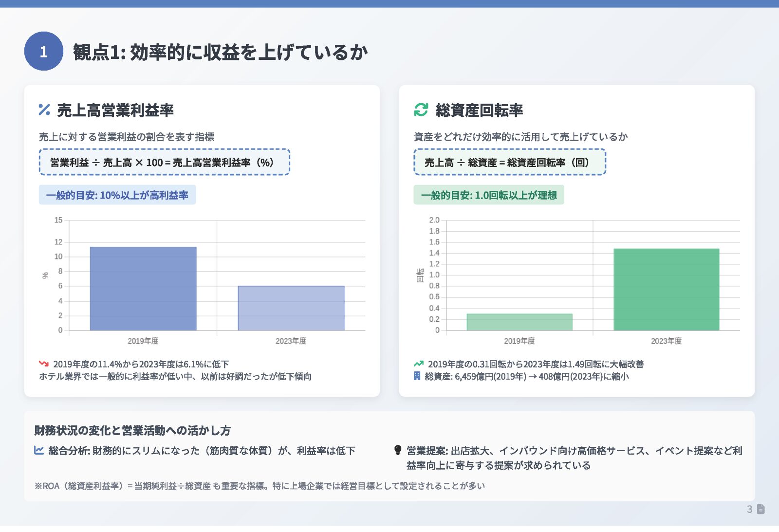Image resolution: width=779 pixels, height=532 pixels.
Task: Click the blue number 1 circle badge
Action: [44, 51]
